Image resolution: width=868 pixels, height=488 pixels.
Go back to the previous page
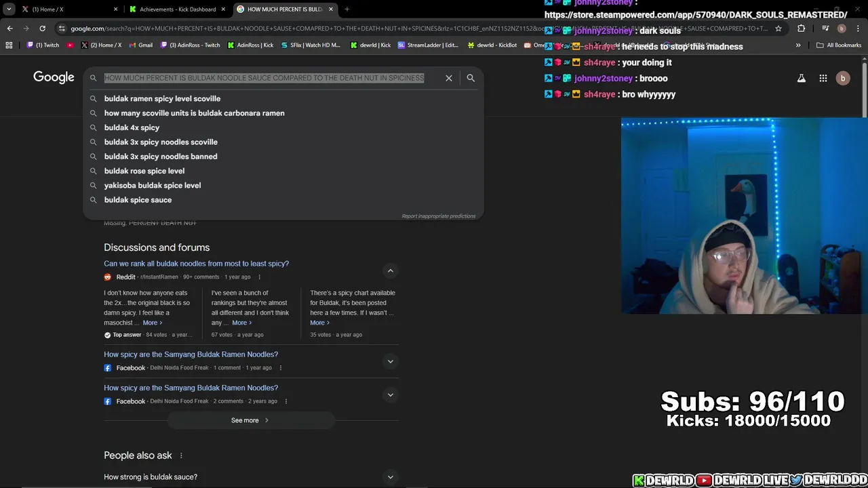click(x=9, y=28)
